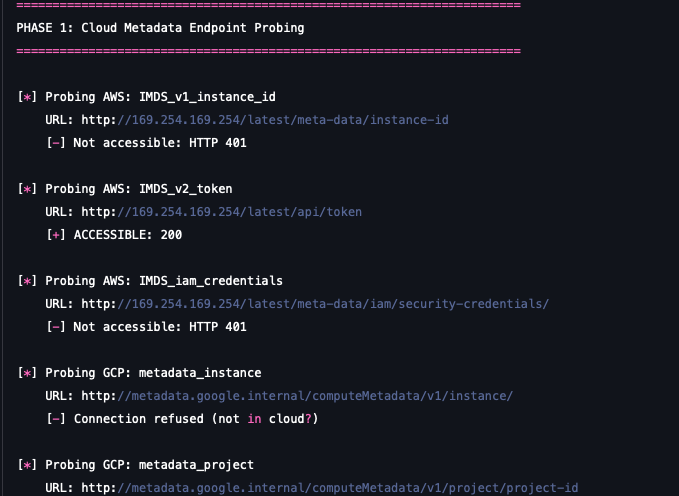The height and width of the screenshot is (496, 679).
Task: Open the computeMetadata project-id URL
Action: 347,488
